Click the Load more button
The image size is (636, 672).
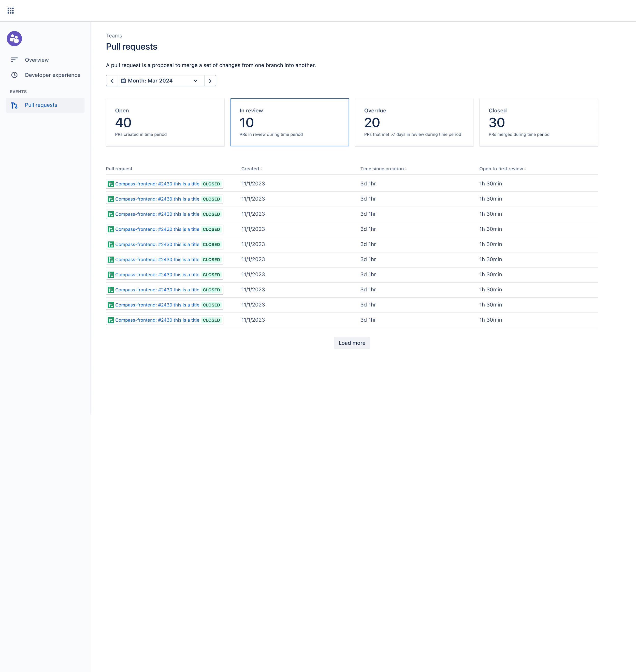pyautogui.click(x=352, y=342)
